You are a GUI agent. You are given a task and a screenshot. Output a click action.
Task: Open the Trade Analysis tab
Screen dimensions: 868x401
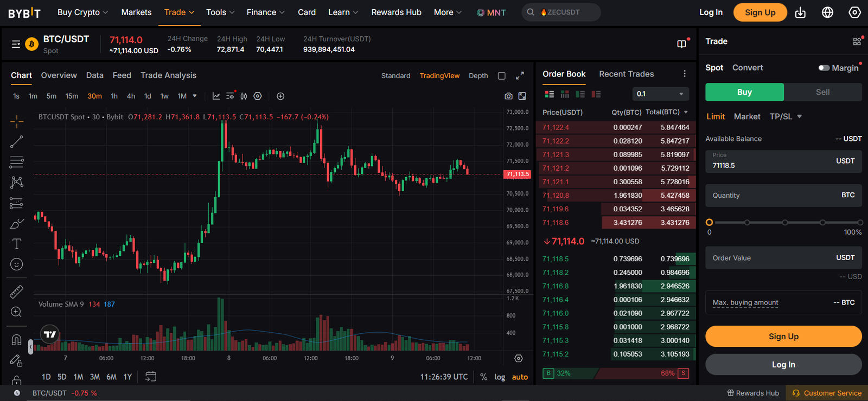tap(168, 75)
